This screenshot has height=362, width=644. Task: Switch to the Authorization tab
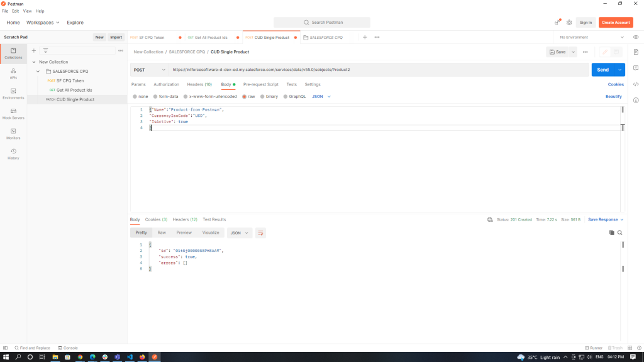166,85
